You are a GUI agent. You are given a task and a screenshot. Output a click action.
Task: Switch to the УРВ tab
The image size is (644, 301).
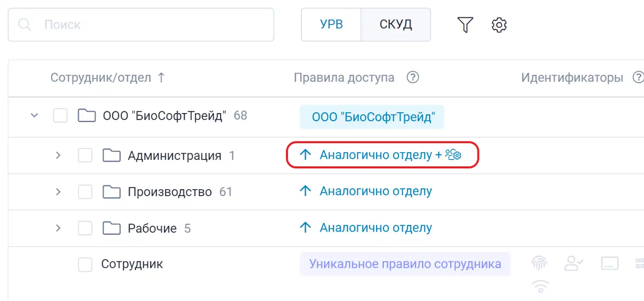pyautogui.click(x=331, y=25)
